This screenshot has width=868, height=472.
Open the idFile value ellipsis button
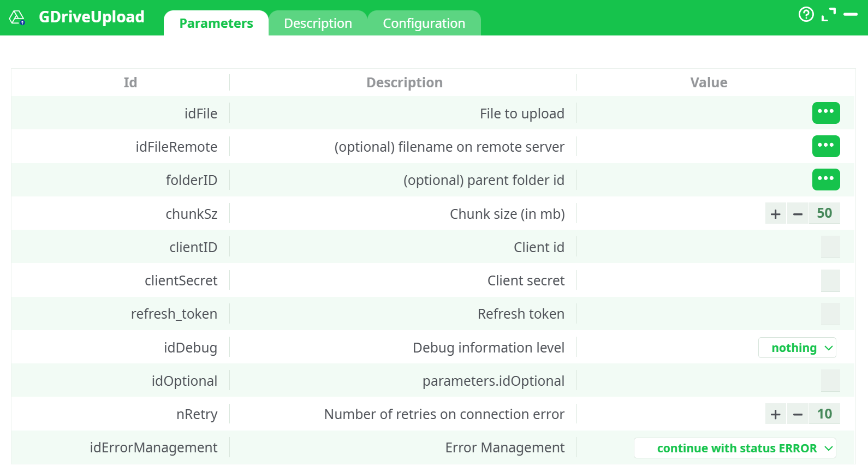pos(825,113)
